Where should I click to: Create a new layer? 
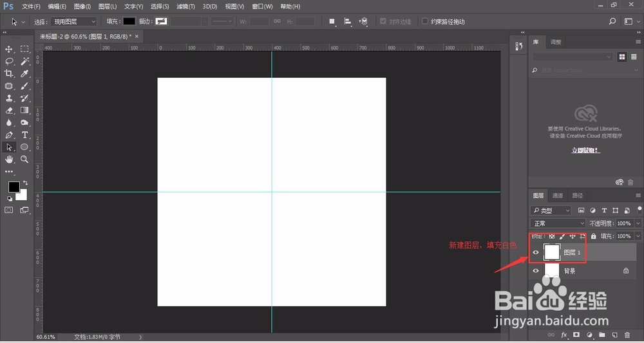pos(615,335)
